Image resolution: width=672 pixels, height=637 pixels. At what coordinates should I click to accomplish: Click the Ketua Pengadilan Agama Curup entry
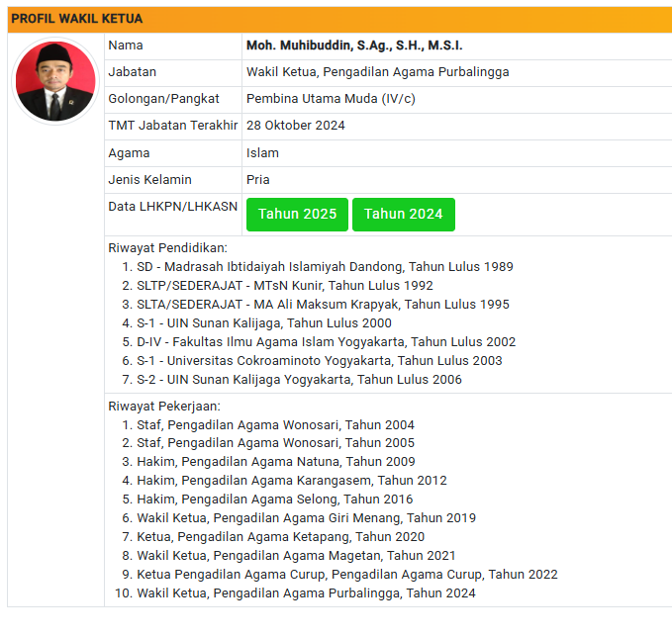tap(346, 575)
